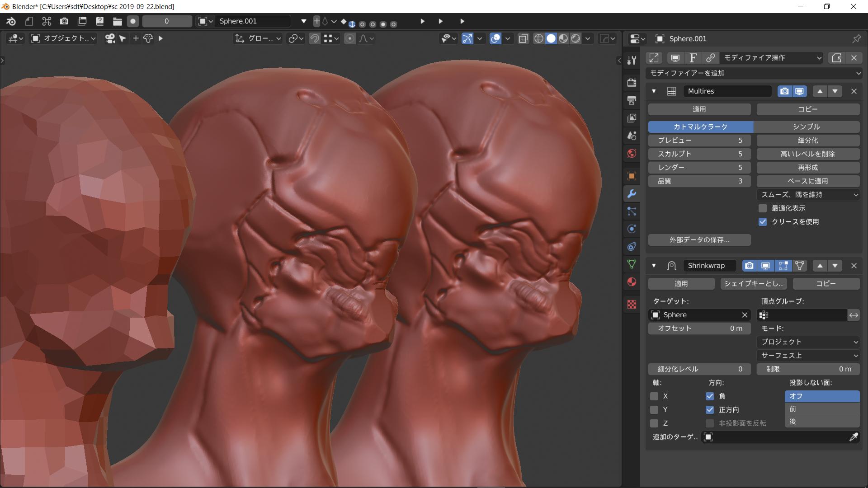Switch to wireframe viewport shading
This screenshot has height=488, width=868.
tap(538, 38)
